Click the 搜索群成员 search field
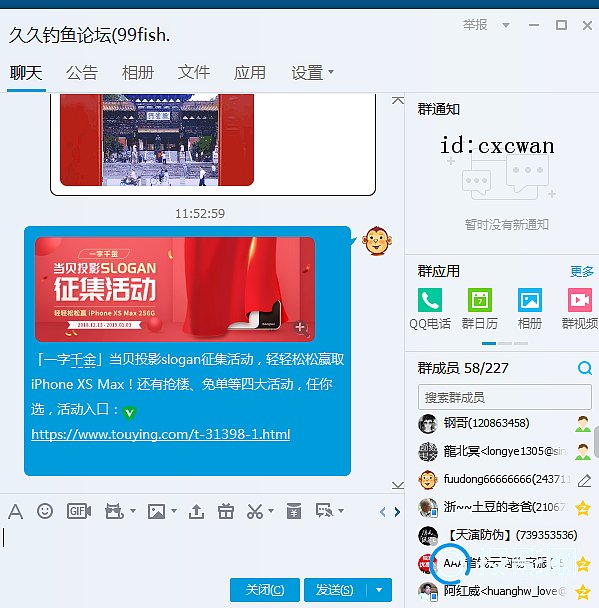Screen dimensions: 599x608 [x=505, y=397]
